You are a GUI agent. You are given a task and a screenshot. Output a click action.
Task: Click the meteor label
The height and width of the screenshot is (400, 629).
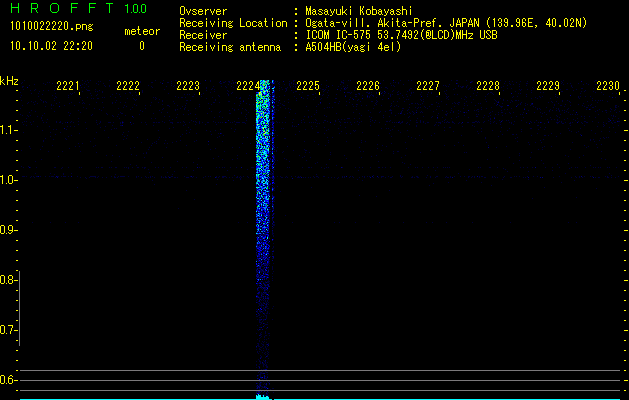tap(142, 31)
